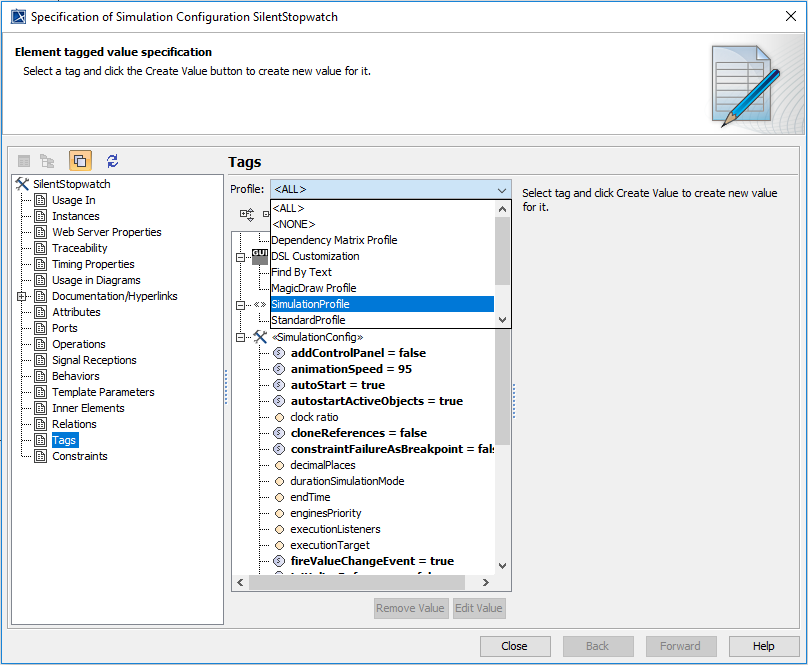Click the Remove Value button
Image resolution: width=808 pixels, height=665 pixels.
click(x=411, y=608)
